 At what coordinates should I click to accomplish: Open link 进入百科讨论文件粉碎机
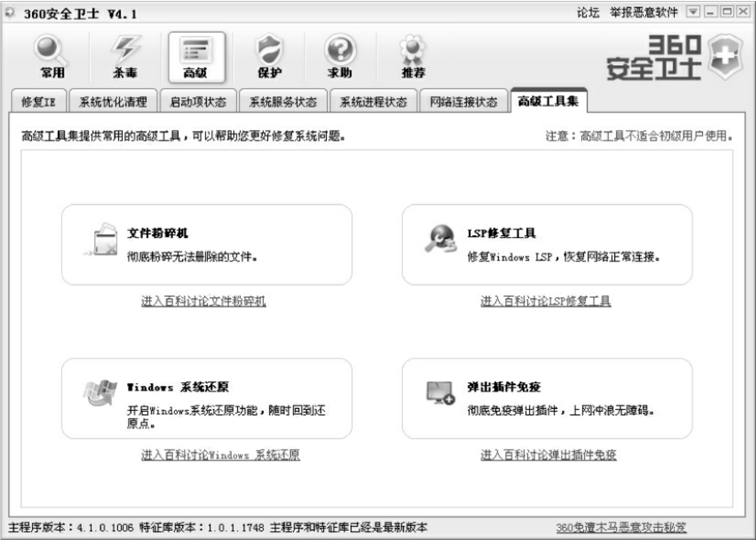point(203,301)
